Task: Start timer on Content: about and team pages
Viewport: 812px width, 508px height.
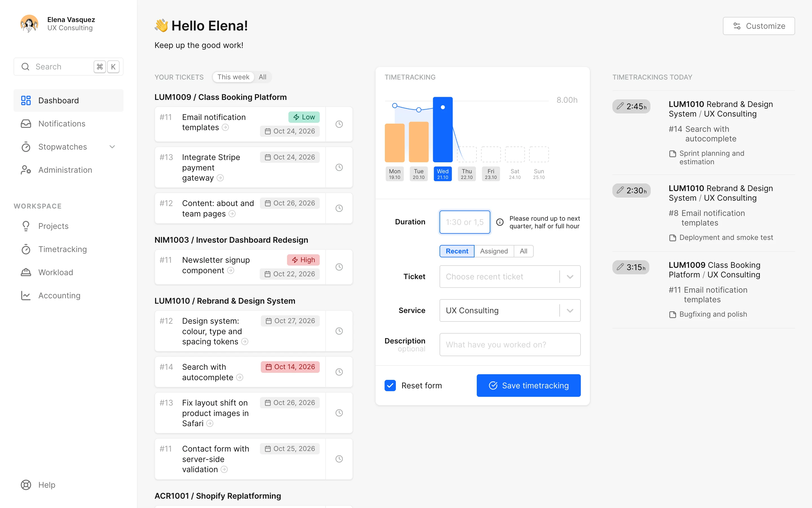Action: (x=339, y=208)
